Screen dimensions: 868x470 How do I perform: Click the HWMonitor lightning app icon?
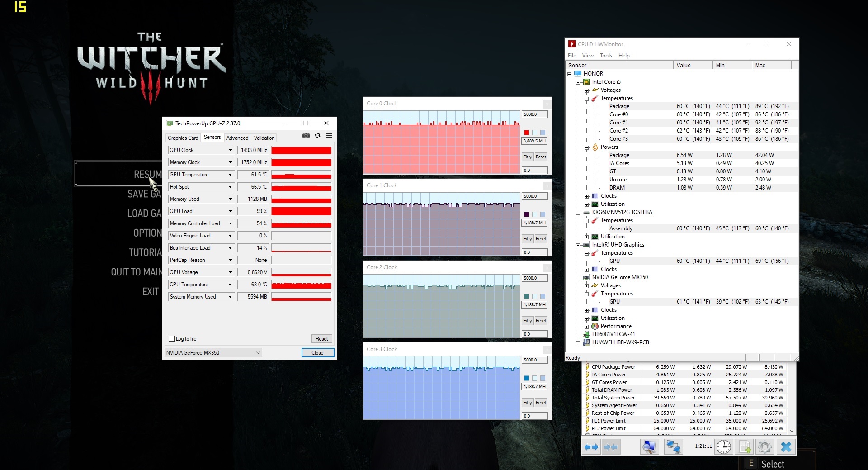click(x=571, y=44)
